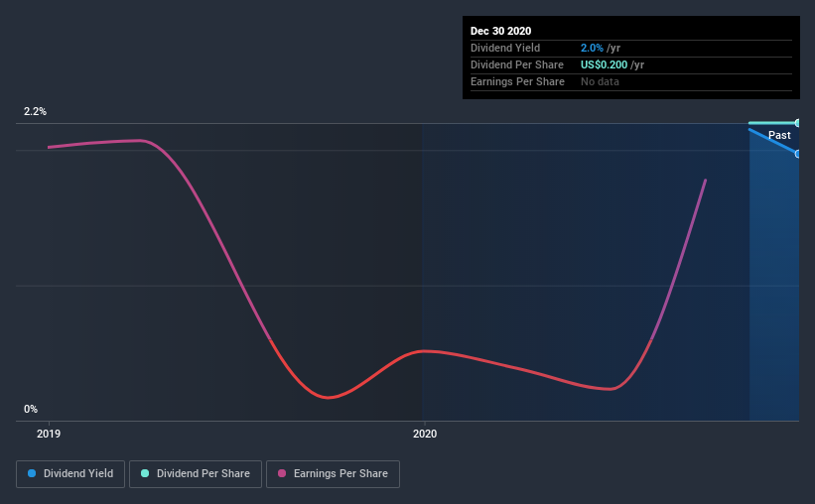Click the Past label on the chart
This screenshot has width=815, height=504.
779,135
